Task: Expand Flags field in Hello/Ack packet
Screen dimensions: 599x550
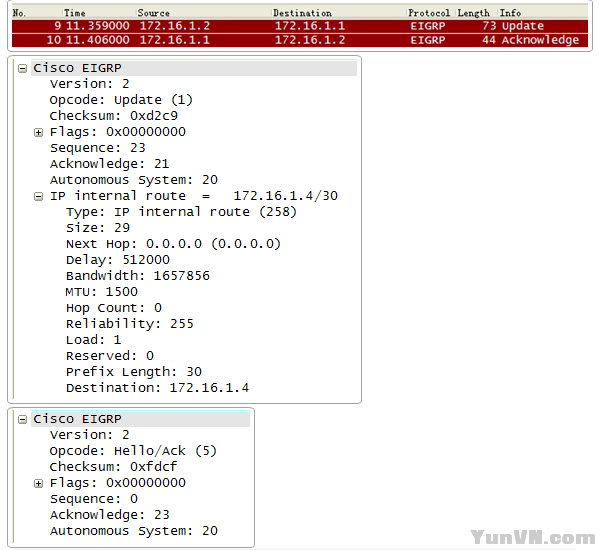Action: [x=38, y=484]
